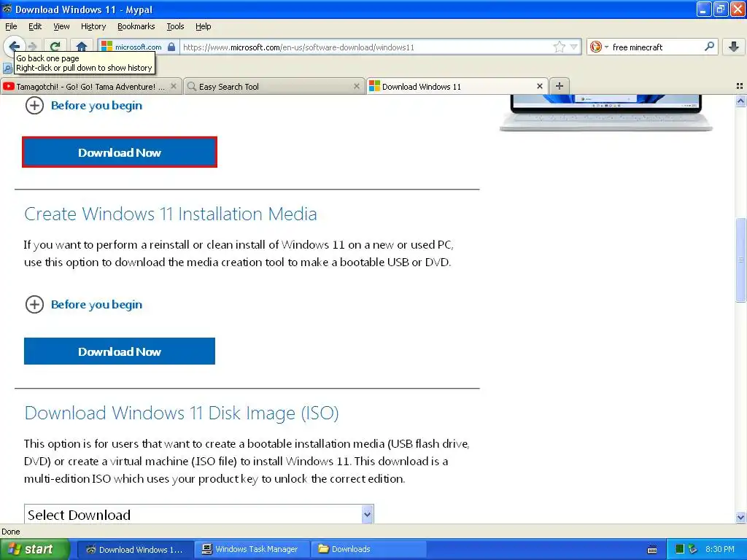
Task: Open the Downloads folder taskbar button
Action: [368, 550]
